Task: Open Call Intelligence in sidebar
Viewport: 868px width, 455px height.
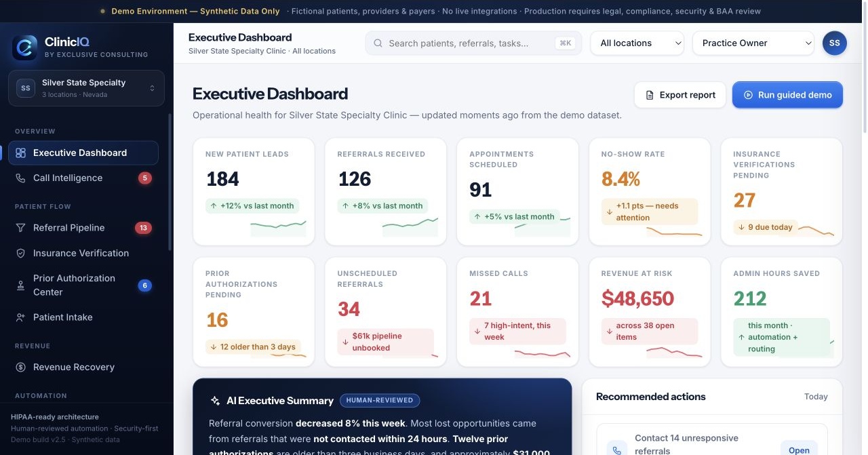Action: tap(83, 178)
